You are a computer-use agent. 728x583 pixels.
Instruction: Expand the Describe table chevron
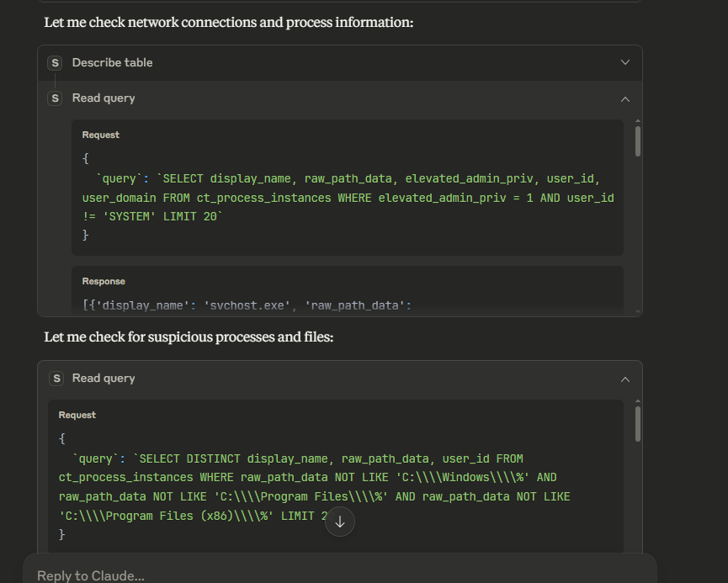624,63
